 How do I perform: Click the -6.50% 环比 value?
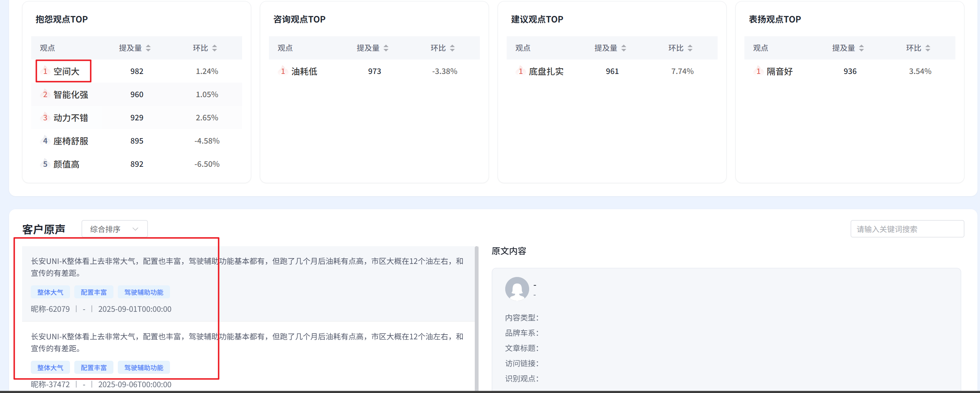[207, 164]
